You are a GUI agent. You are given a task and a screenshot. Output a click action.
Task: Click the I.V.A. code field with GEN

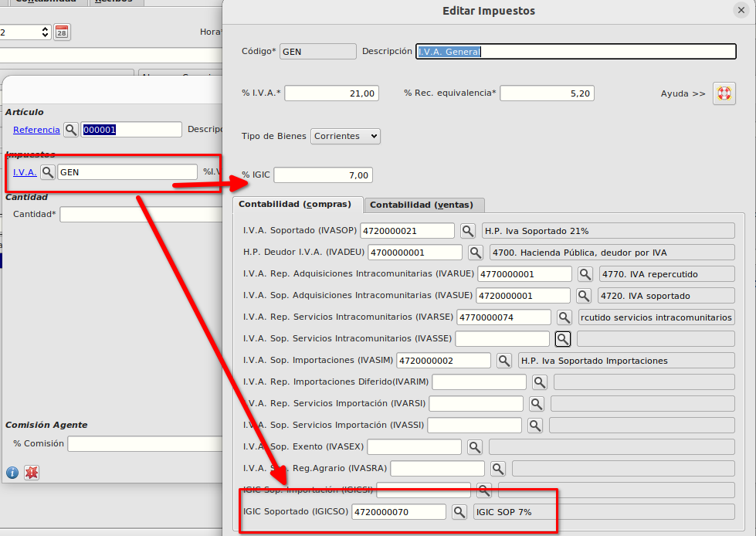pyautogui.click(x=127, y=172)
